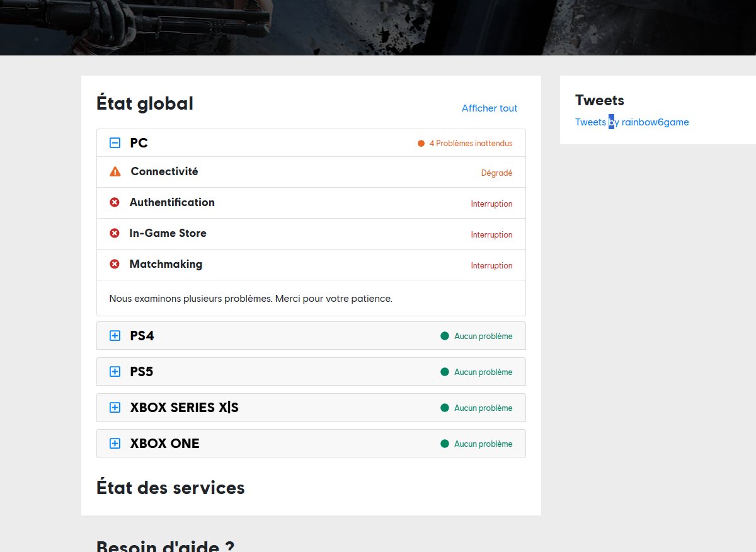This screenshot has height=552, width=756.
Task: Open the Tweets by rainbow6game link
Action: point(632,122)
